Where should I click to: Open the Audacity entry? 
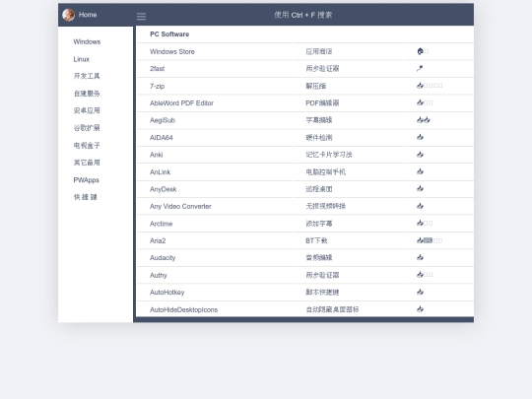[x=163, y=258]
